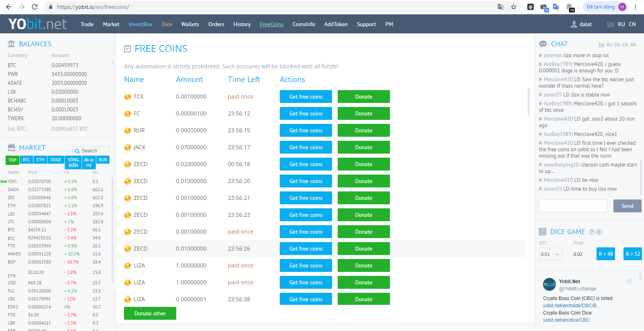Image resolution: width=644 pixels, height=331 pixels.
Task: Switch to the ETH market tab
Action: [40, 160]
